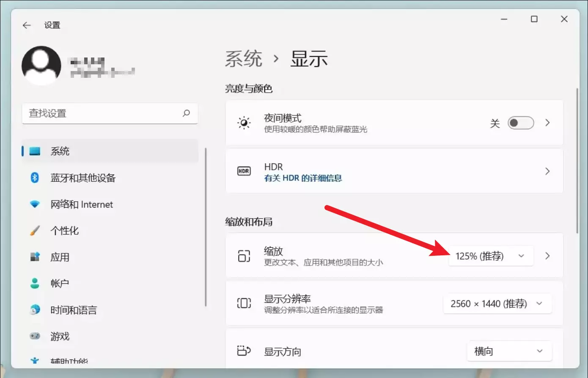Viewport: 588px width, 378px height.
Task: Select 应用 in the sidebar
Action: (x=110, y=257)
